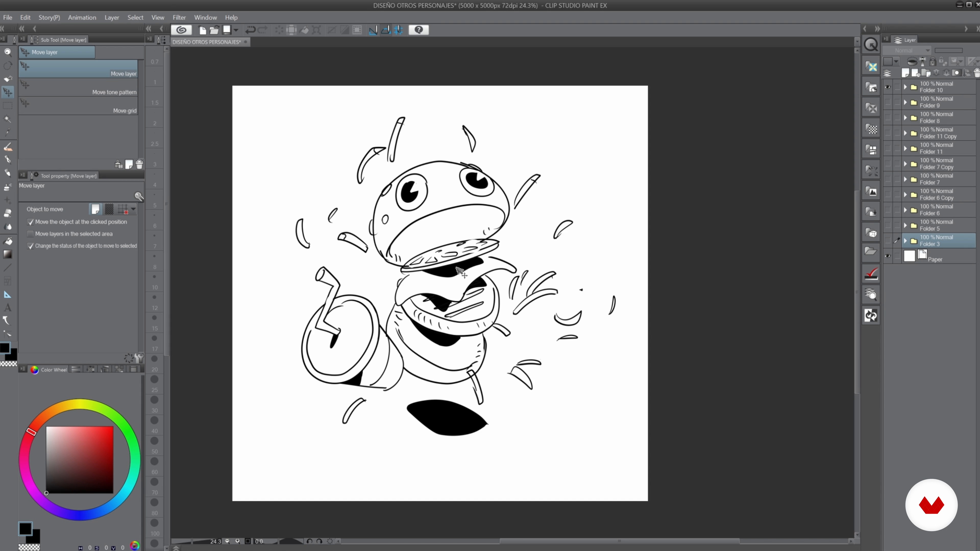Open layer blending mode Normal dropdown

(906, 50)
